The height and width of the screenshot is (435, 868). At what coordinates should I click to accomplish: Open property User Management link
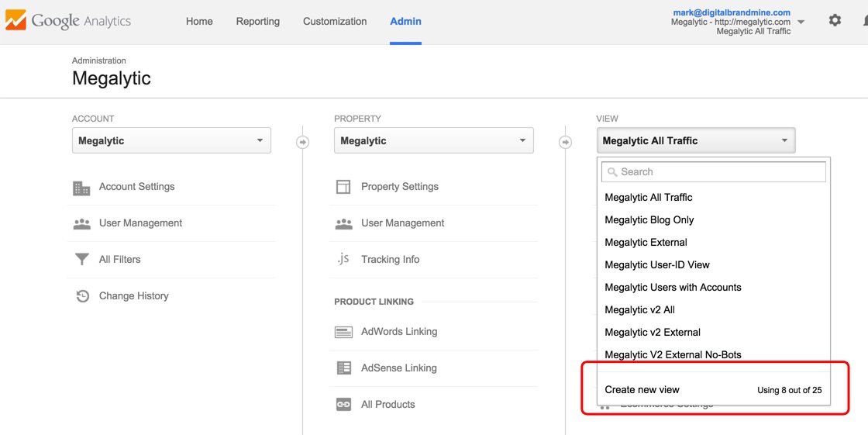tap(402, 223)
